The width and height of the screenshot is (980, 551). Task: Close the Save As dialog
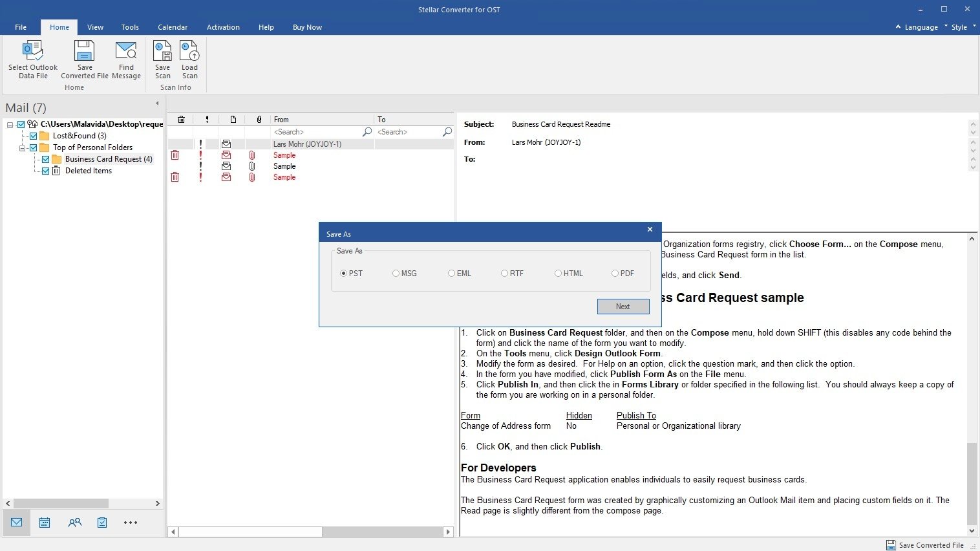[x=650, y=230]
